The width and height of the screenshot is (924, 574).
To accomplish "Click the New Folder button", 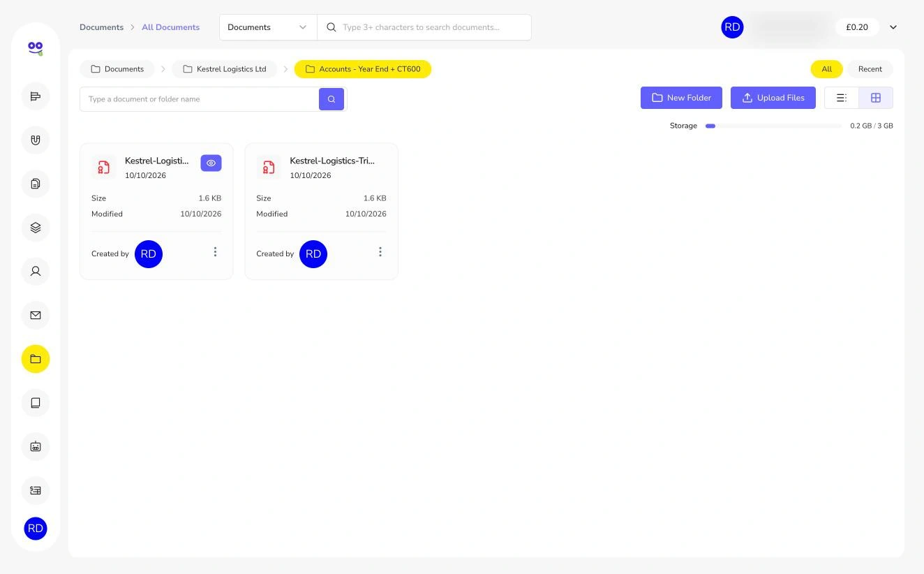I will [x=681, y=98].
